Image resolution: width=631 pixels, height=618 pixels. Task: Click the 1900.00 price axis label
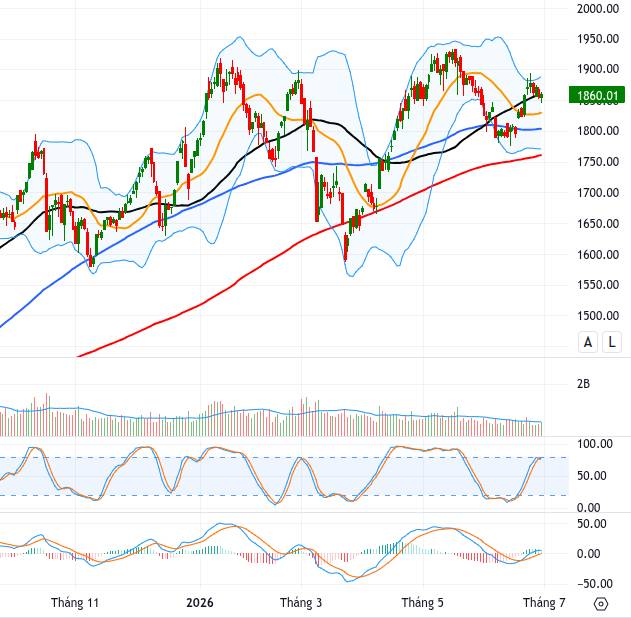(x=598, y=69)
